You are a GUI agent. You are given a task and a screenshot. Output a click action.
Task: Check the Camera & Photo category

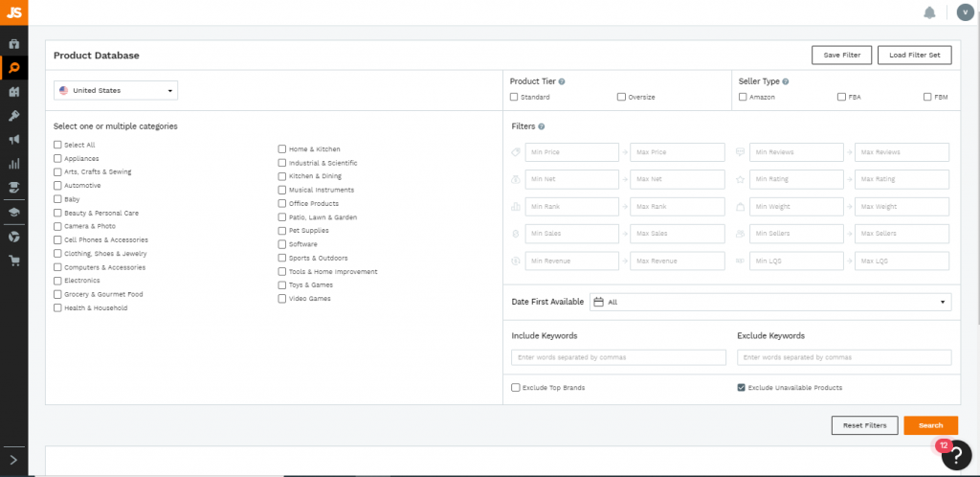click(x=57, y=226)
